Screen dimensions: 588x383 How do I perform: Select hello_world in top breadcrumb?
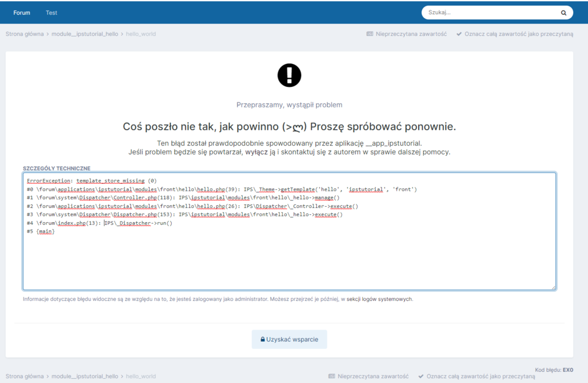[141, 34]
